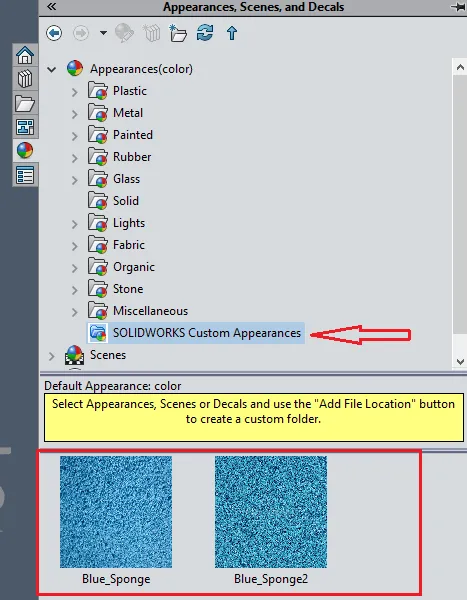Select the Blue_Sponge2 appearance thumbnail
Viewport: 467px width, 600px height.
point(271,512)
